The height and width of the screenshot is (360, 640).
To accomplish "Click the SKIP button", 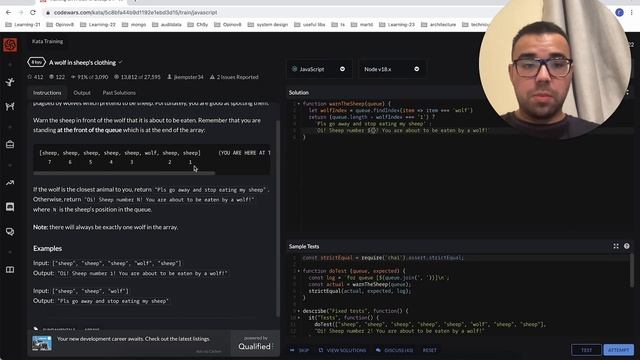I will tap(300, 350).
